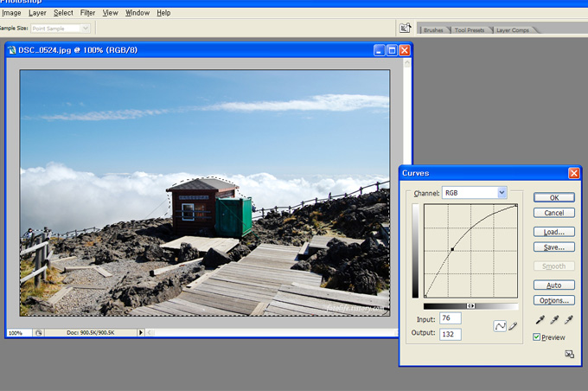Open the View menu
The height and width of the screenshot is (391, 588).
[111, 13]
